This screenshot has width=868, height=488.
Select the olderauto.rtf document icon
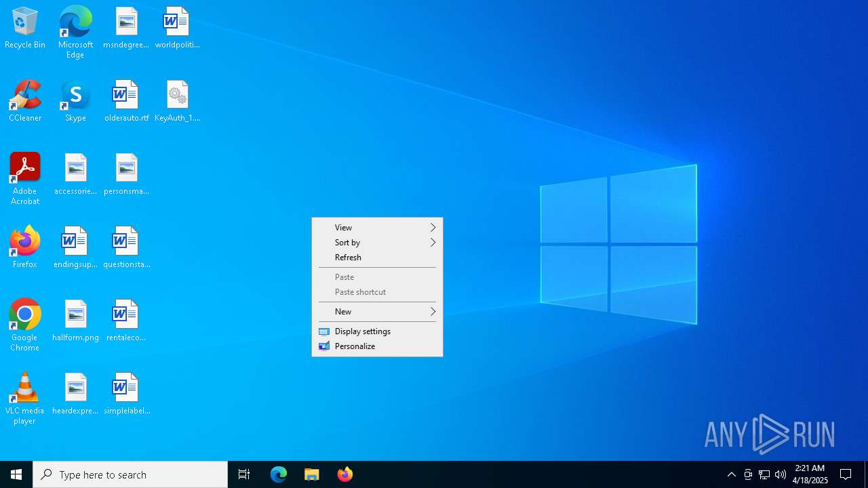(x=126, y=102)
